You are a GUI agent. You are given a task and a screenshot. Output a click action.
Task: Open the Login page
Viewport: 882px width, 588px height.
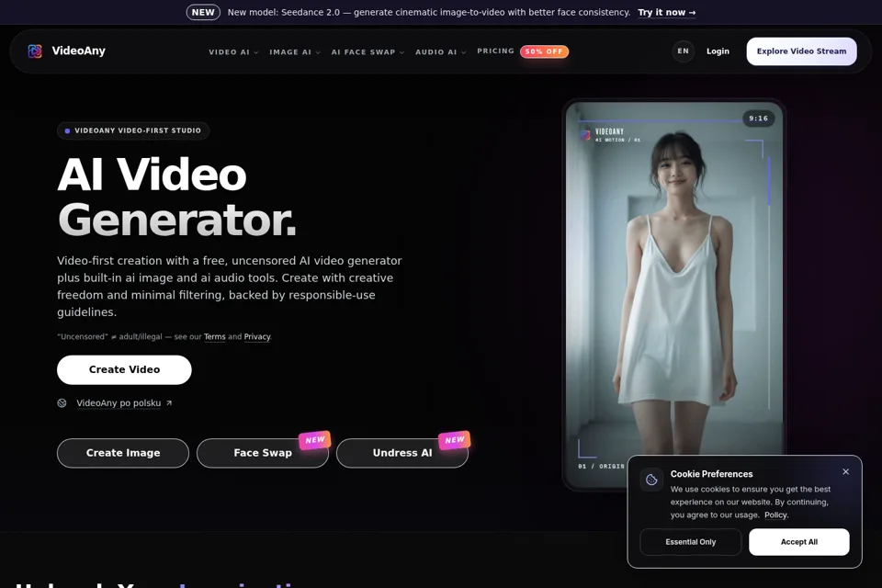coord(718,51)
